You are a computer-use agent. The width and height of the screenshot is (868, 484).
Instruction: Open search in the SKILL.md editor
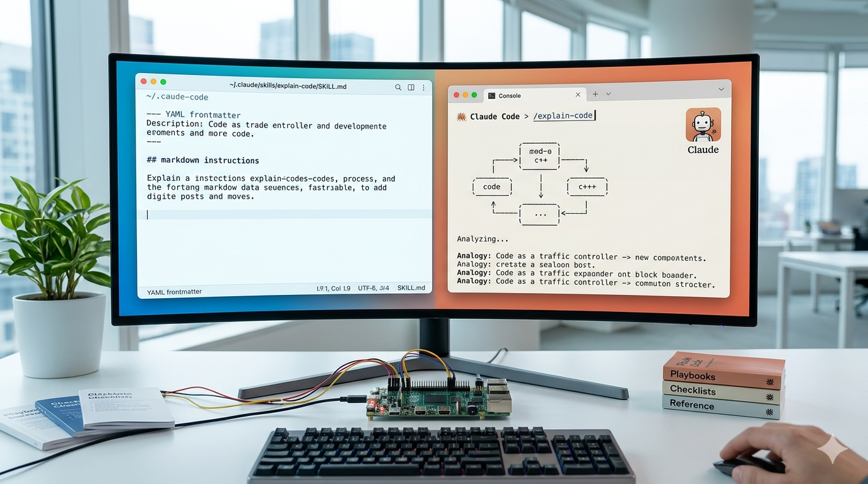398,88
